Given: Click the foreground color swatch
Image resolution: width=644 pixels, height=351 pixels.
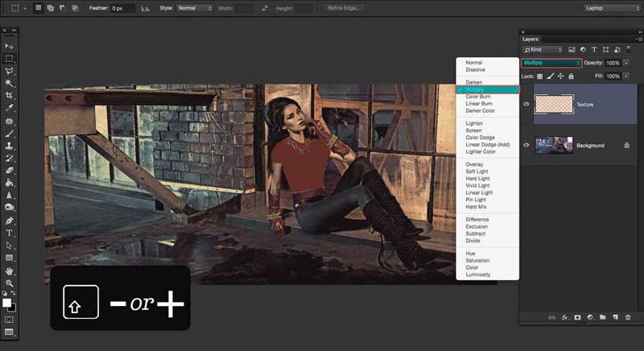Looking at the screenshot, I should click(x=7, y=303).
